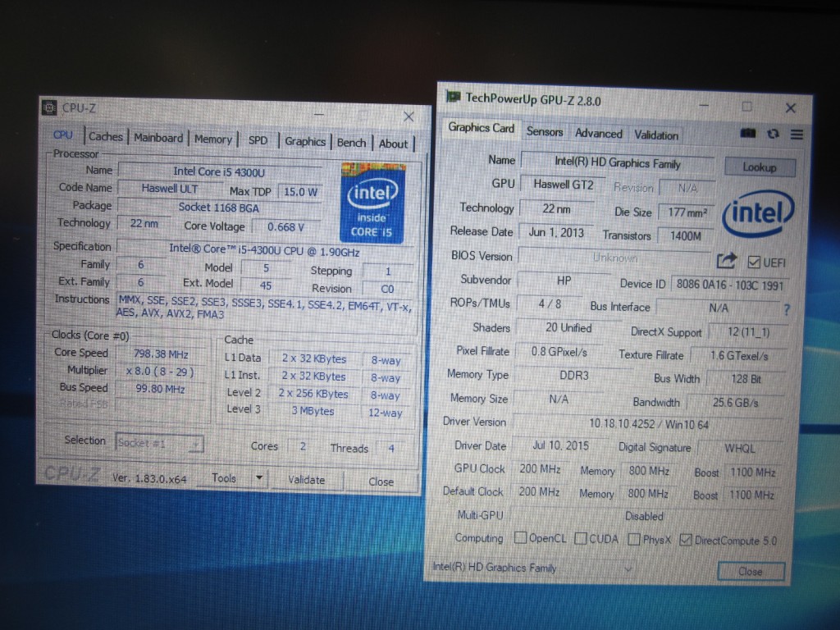The height and width of the screenshot is (630, 840).
Task: Open the About tab in CPU-Z
Action: pos(393,144)
